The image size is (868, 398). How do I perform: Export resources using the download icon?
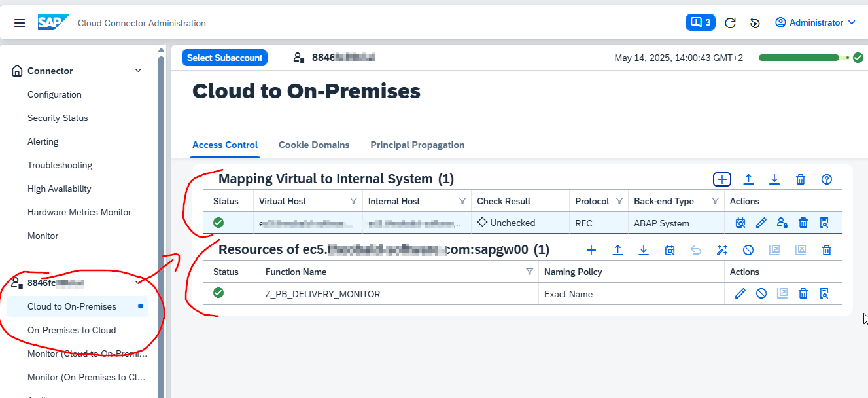pyautogui.click(x=644, y=250)
